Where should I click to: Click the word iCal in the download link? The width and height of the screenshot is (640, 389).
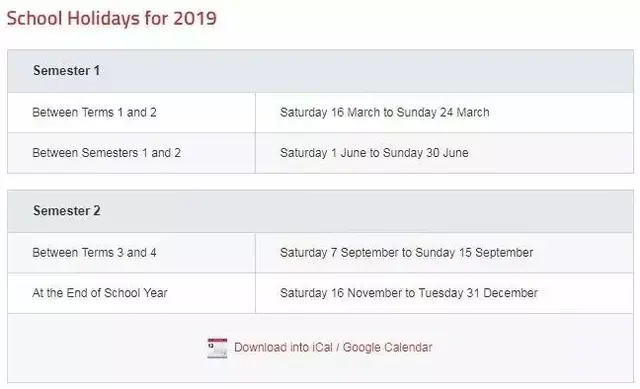coord(322,347)
